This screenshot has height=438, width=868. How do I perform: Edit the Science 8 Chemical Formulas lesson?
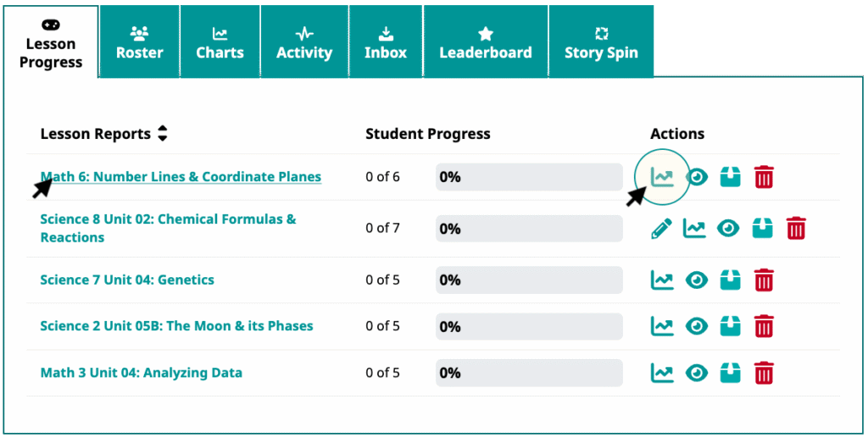pos(662,228)
